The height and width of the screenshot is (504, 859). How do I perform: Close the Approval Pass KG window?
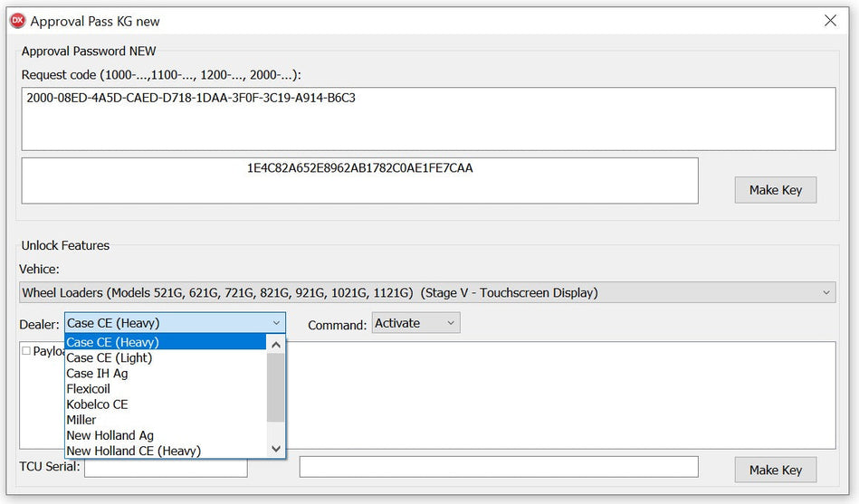pyautogui.click(x=830, y=21)
